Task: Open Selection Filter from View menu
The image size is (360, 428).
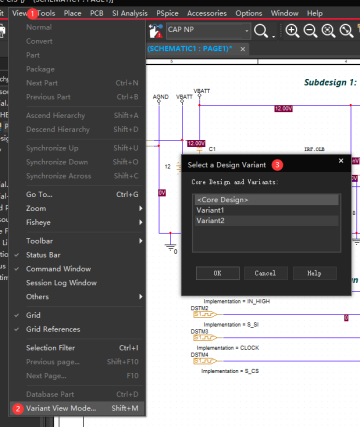Action: pyautogui.click(x=77, y=348)
